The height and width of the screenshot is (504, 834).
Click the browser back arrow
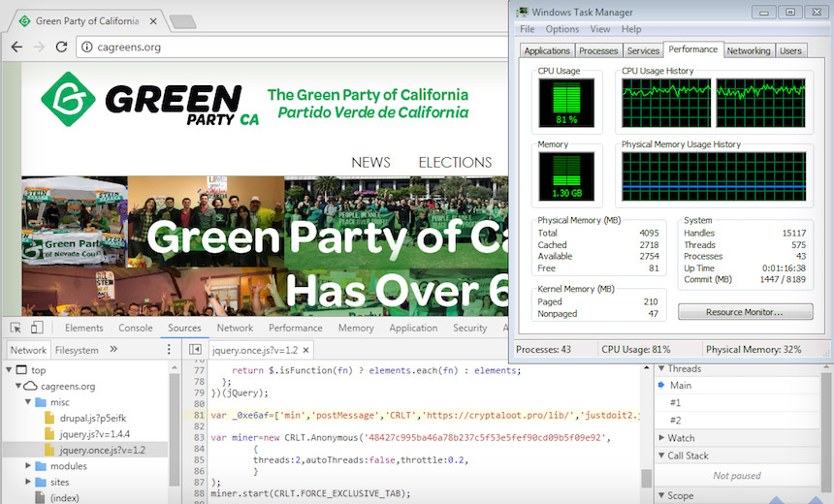pos(17,47)
